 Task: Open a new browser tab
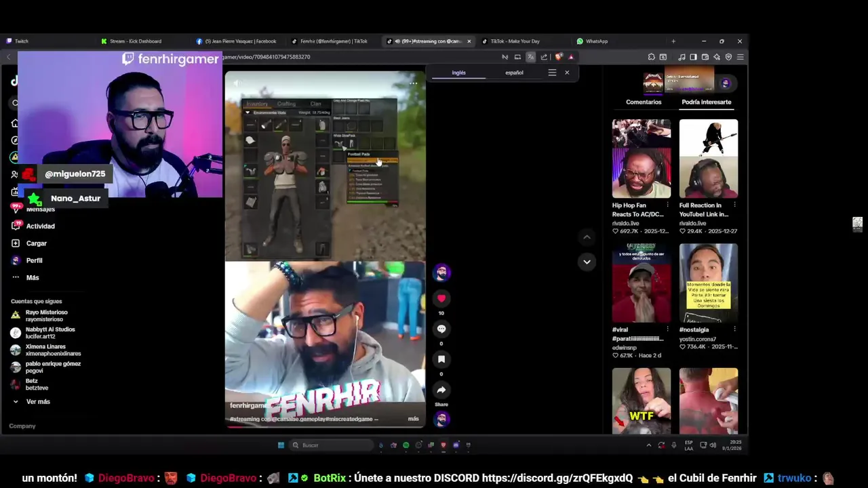673,41
